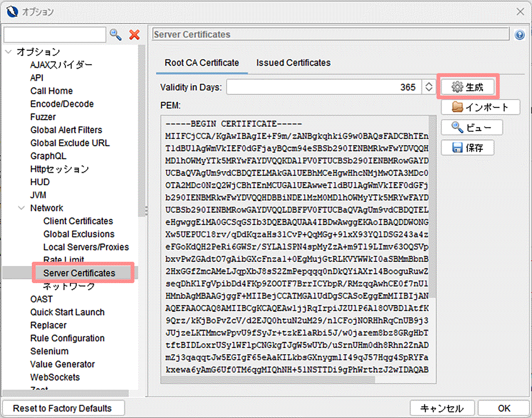Select HUD option
Image resolution: width=532 pixels, height=418 pixels.
coord(40,182)
